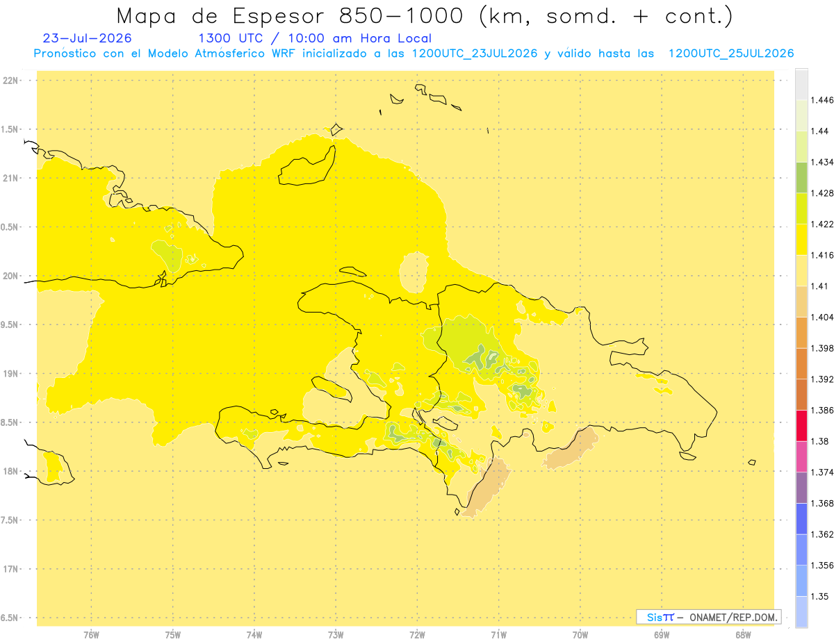Screen dimensions: 834x644
Task: Click the legend value '1.41'
Action: point(819,286)
